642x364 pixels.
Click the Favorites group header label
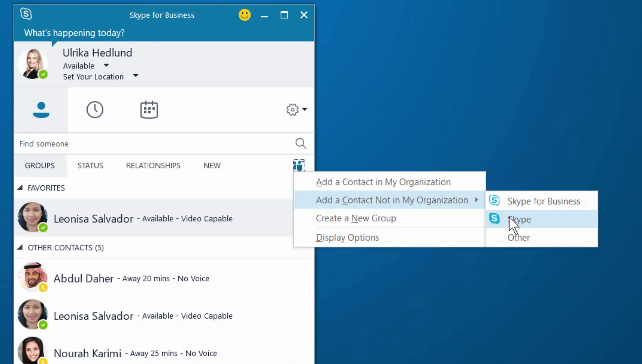(46, 188)
